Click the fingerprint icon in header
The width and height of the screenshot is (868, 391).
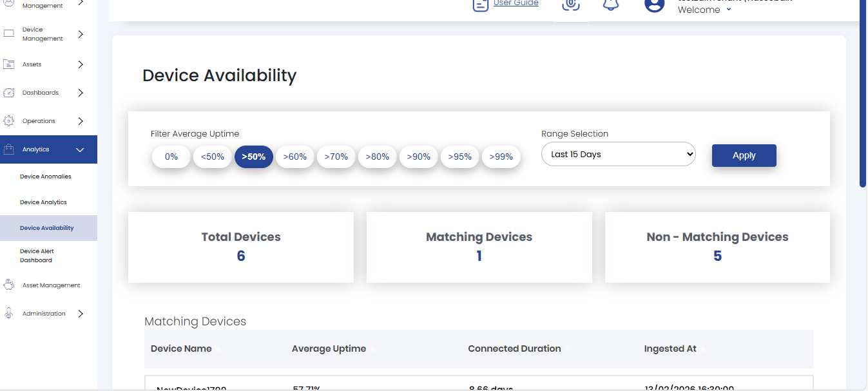click(570, 4)
